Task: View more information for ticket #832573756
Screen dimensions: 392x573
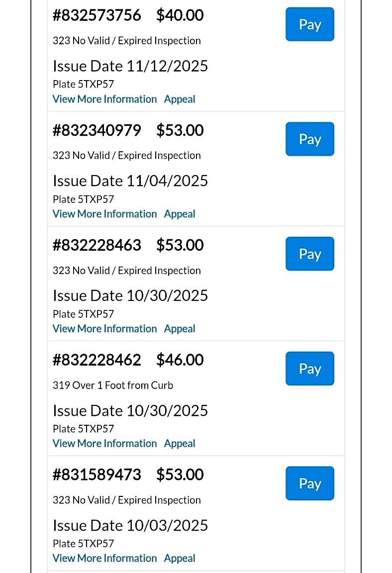Action: 104,99
